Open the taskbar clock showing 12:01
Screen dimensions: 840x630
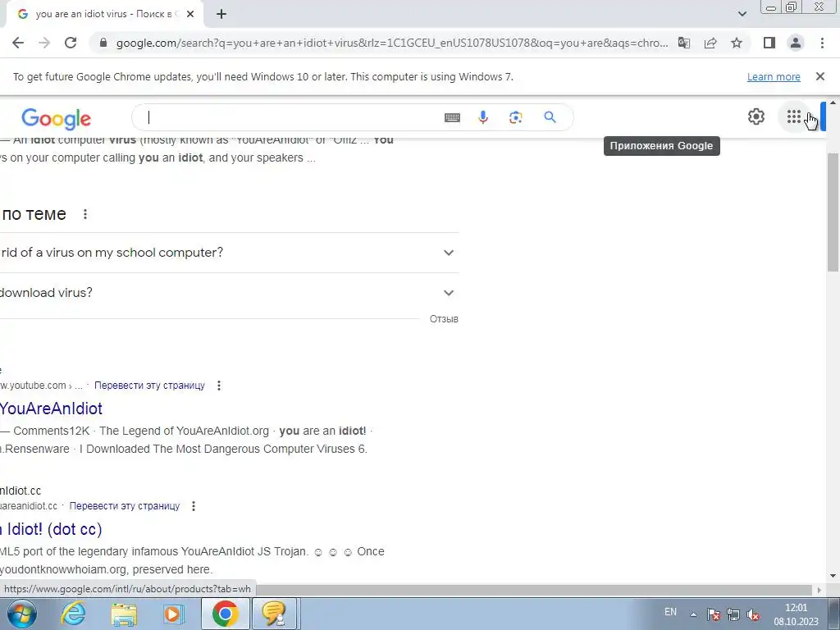[x=796, y=614]
